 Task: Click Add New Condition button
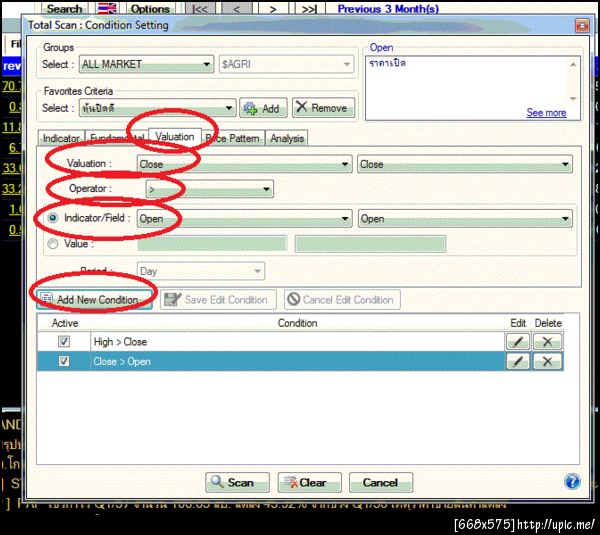[94, 299]
